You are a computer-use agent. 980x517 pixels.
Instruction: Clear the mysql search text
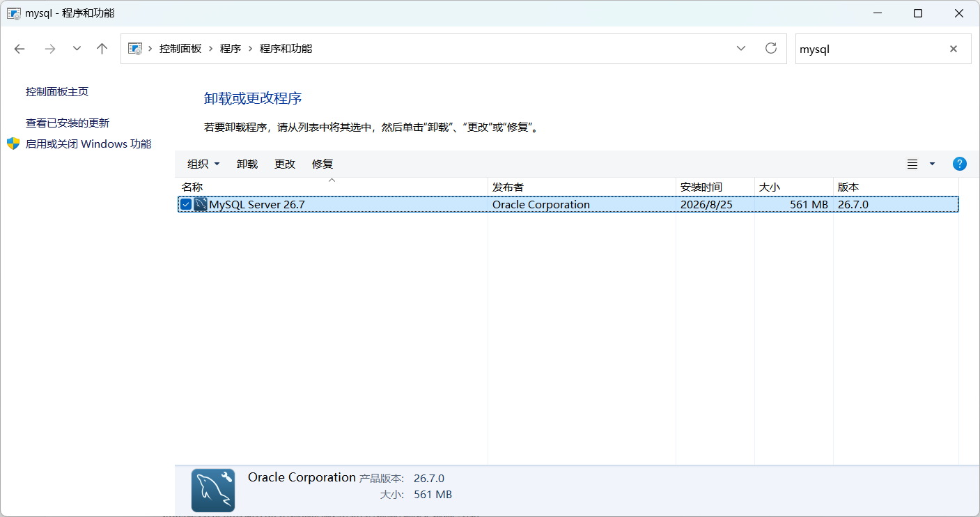pyautogui.click(x=954, y=49)
